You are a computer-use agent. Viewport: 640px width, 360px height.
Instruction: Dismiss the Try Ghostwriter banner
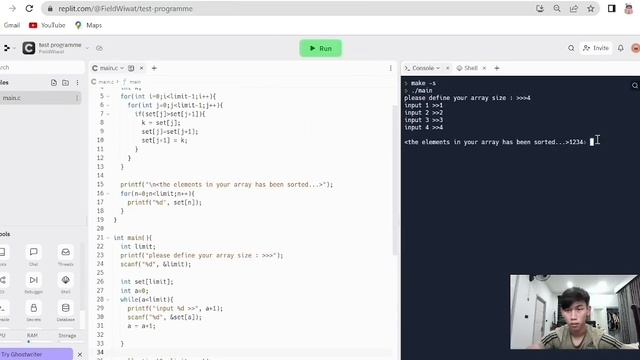coord(80,354)
